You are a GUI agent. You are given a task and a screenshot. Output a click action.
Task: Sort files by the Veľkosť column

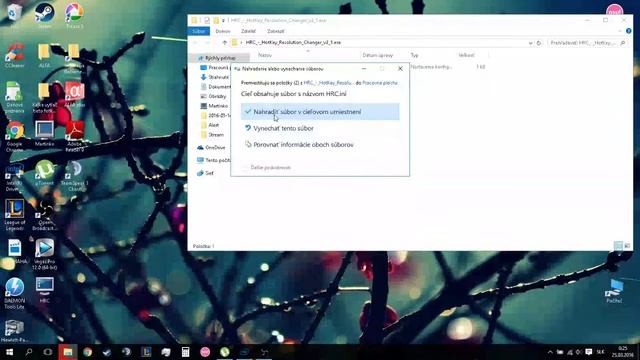click(467, 55)
